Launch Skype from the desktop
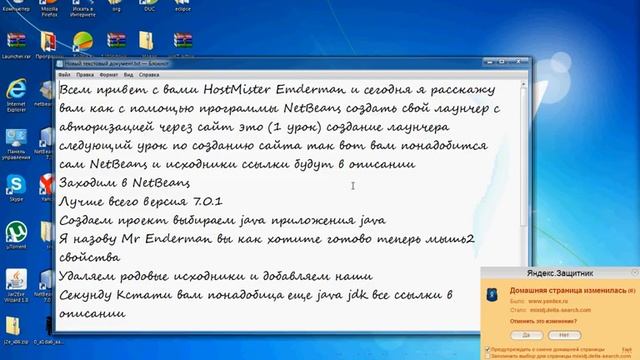The height and width of the screenshot is (360, 640). coord(16,188)
